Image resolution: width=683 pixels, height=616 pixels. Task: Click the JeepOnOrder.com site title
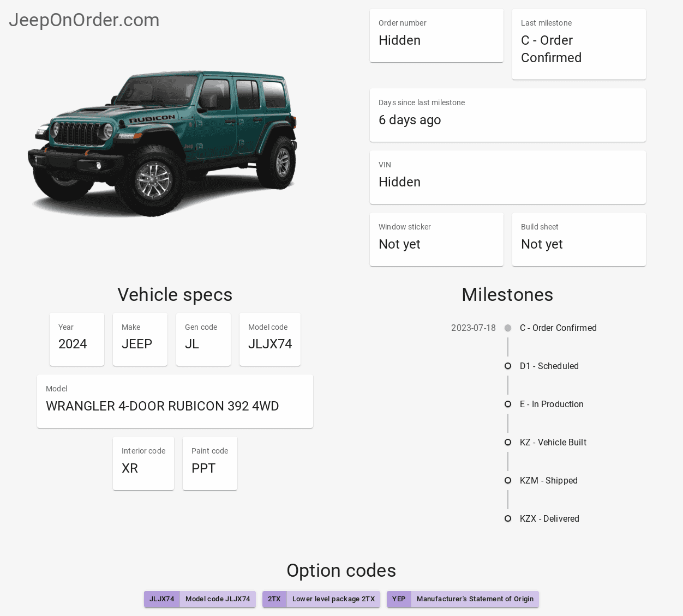click(x=84, y=20)
